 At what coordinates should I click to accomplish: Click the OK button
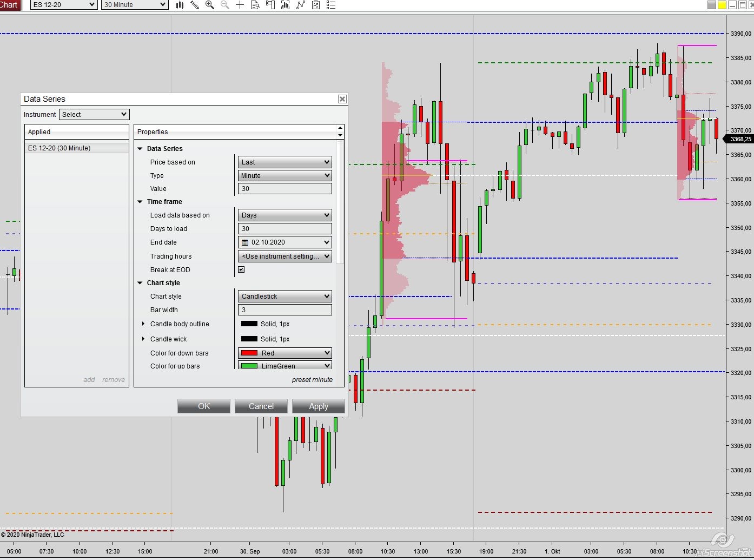click(204, 406)
